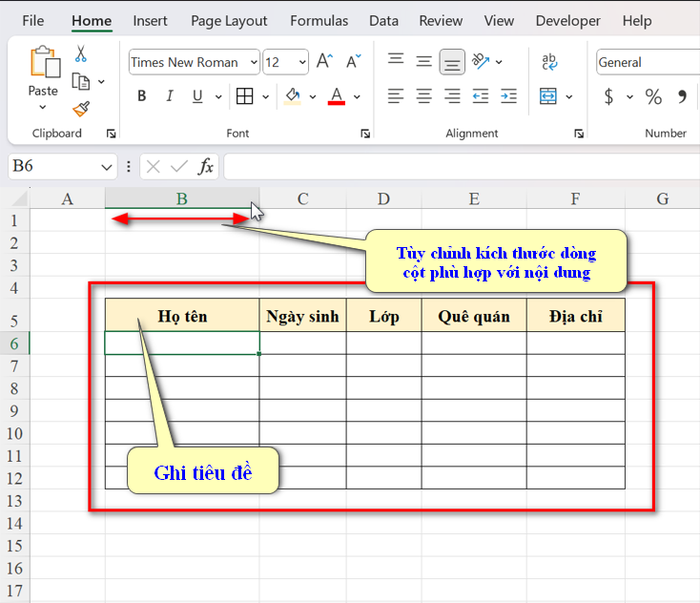
Task: Open the Formulas ribbon tab
Action: pos(319,20)
